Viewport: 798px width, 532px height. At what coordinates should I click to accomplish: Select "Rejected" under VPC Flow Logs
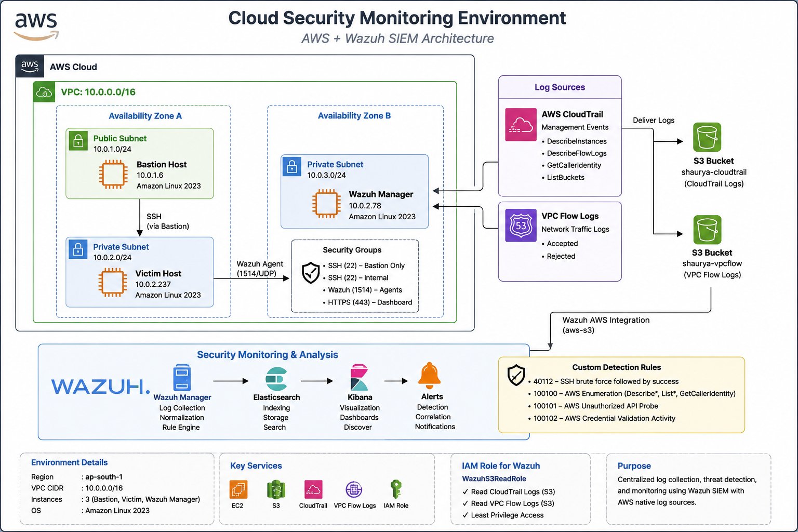tap(561, 256)
